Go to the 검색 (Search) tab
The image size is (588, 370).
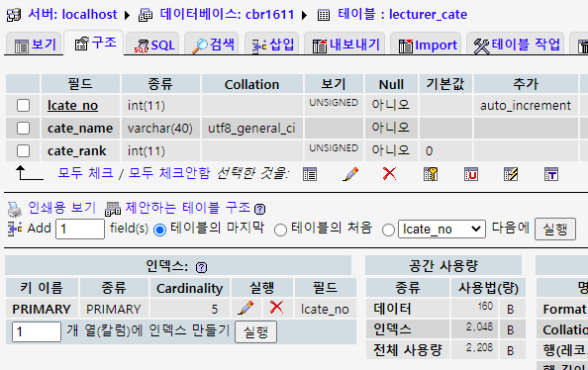pos(213,45)
